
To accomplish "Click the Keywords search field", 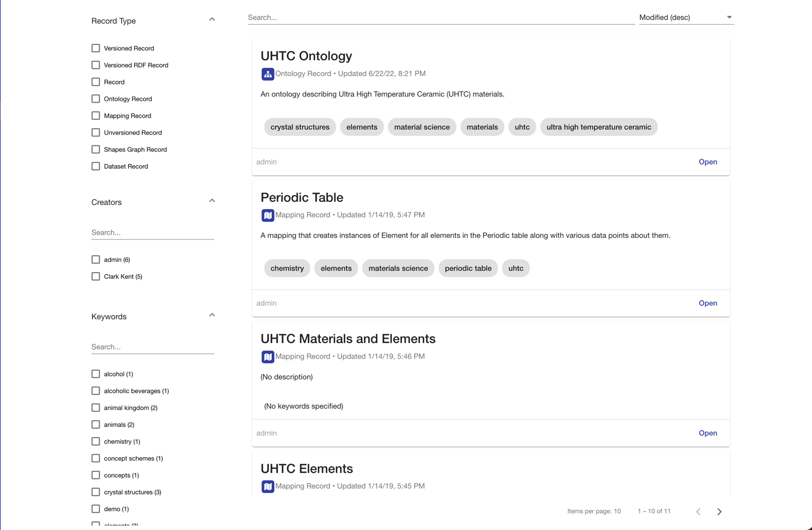I will click(x=152, y=346).
